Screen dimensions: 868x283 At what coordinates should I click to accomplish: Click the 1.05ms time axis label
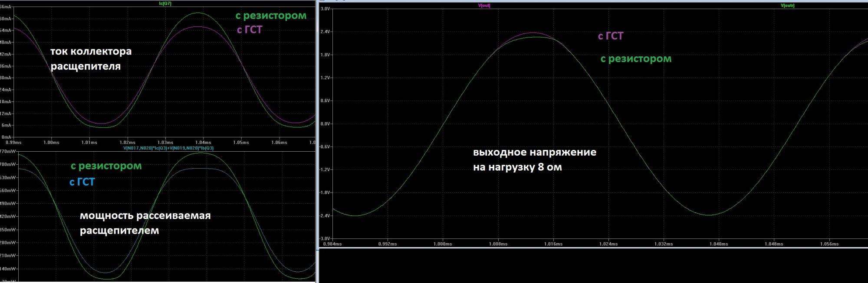click(x=241, y=143)
